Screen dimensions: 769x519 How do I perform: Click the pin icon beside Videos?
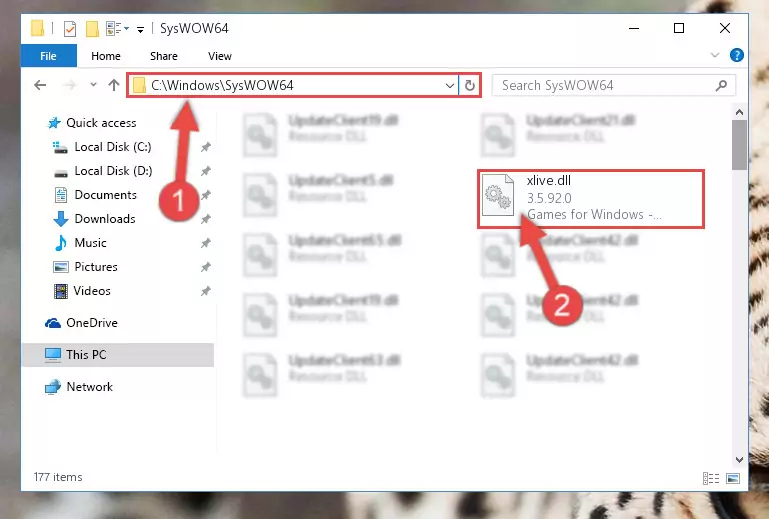pyautogui.click(x=206, y=291)
